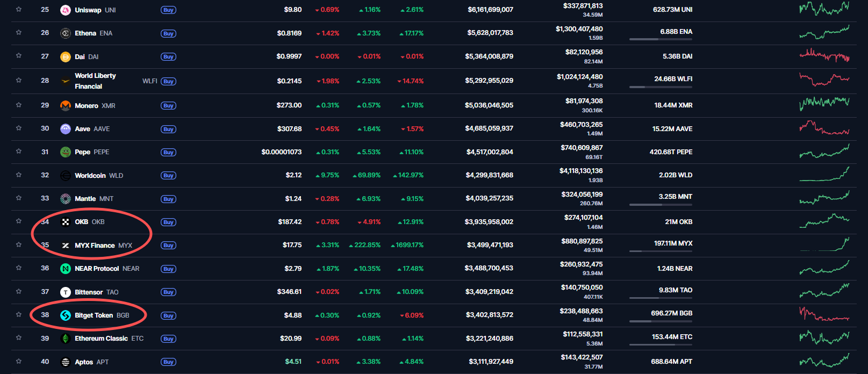
Task: View the Worldcoin 7-day price chart
Action: click(x=824, y=175)
